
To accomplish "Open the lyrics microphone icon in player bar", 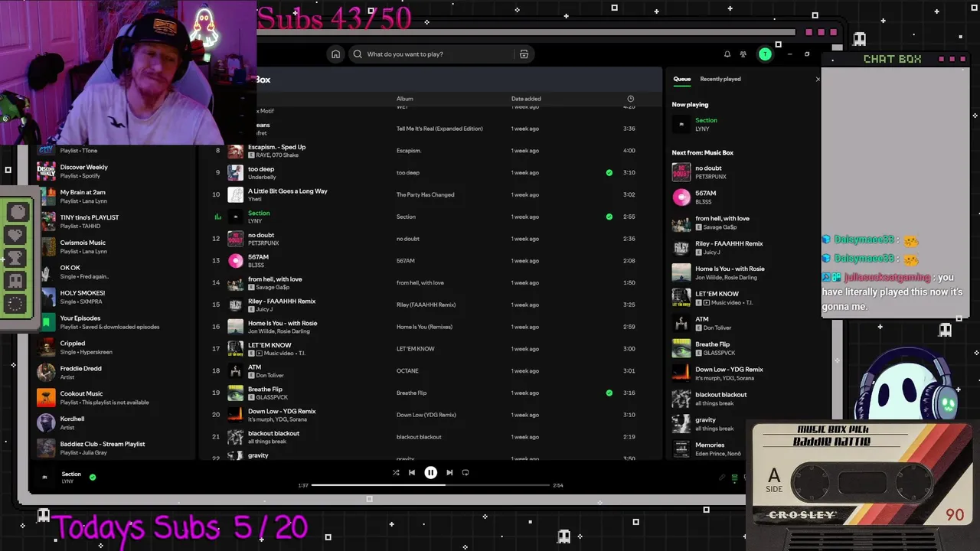I will coord(721,478).
